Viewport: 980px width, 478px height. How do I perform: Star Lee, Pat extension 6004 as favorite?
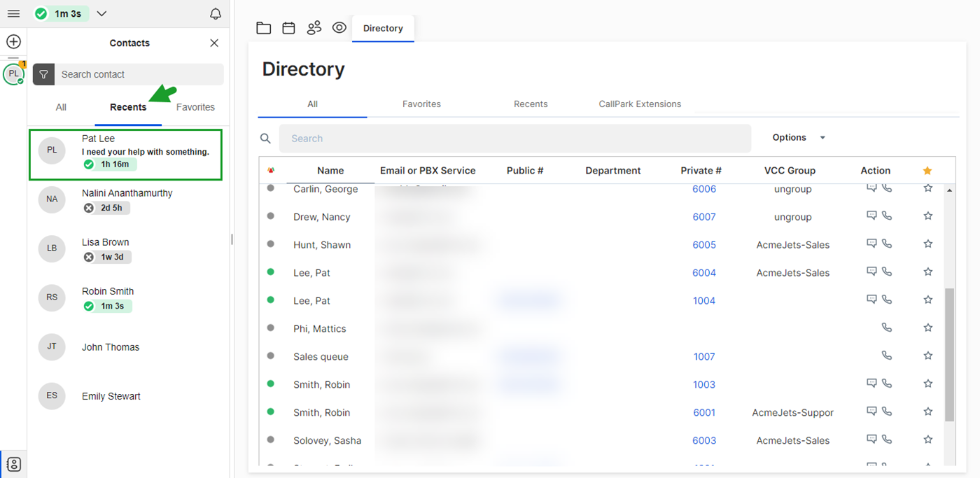(928, 272)
